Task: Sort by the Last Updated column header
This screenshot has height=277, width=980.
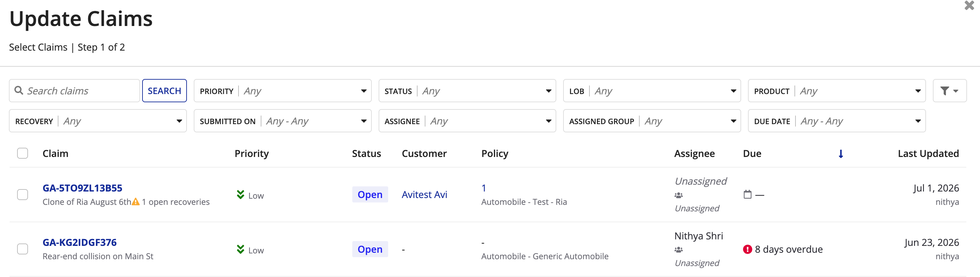Action: (x=928, y=153)
